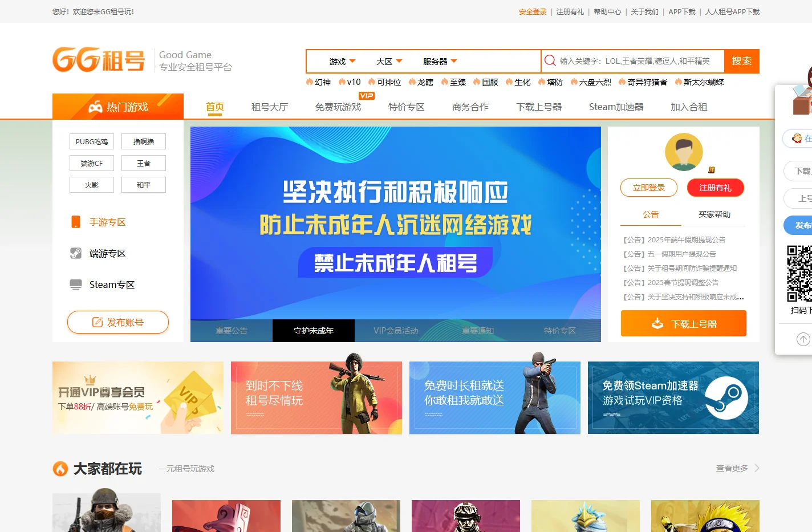Click the 手游专区 phone icon
Image resolution: width=812 pixels, height=532 pixels.
pos(76,222)
